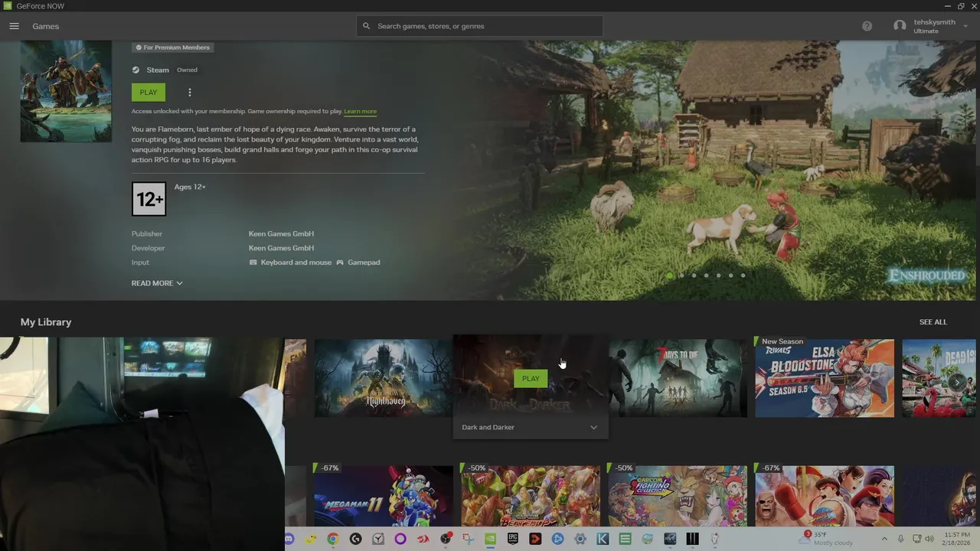Click next arrow in My Library row
Viewport: 980px width, 551px height.
pyautogui.click(x=957, y=382)
